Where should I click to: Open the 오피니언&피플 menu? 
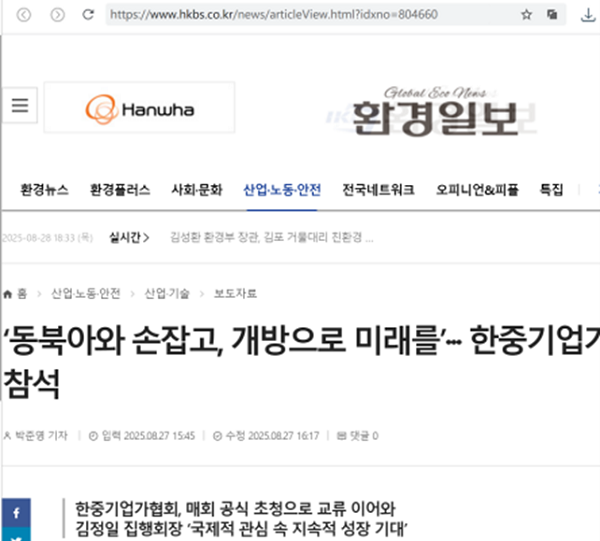[x=481, y=189]
